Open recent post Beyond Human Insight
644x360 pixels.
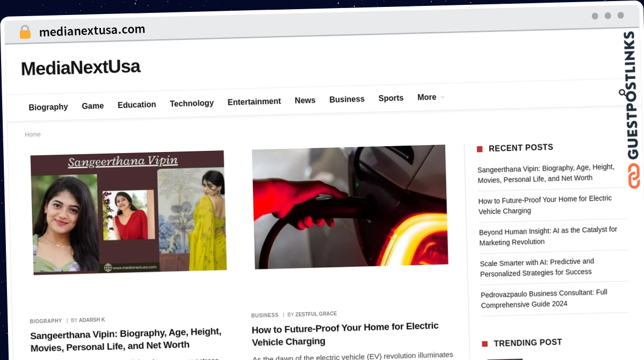[548, 236]
